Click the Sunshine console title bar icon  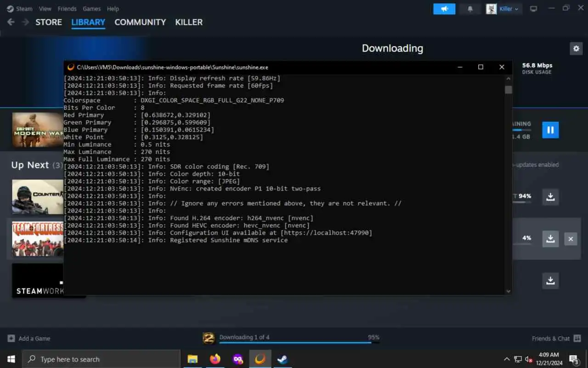(71, 67)
